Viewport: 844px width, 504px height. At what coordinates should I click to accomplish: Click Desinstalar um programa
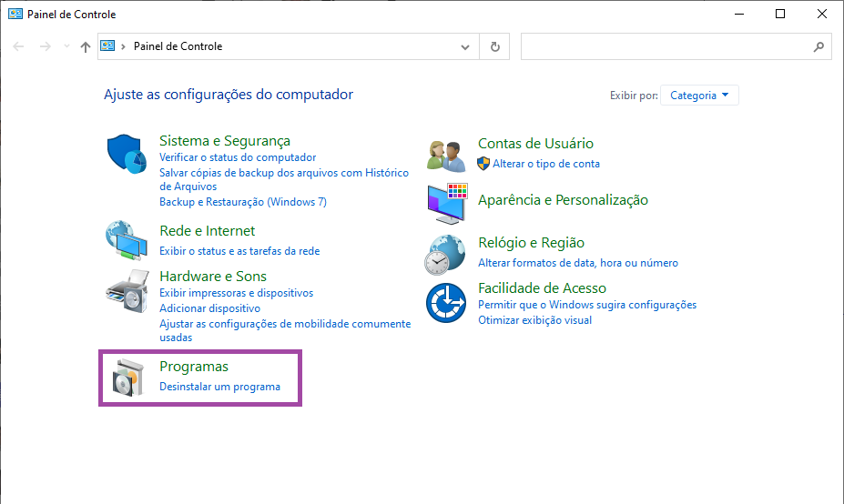(x=219, y=387)
